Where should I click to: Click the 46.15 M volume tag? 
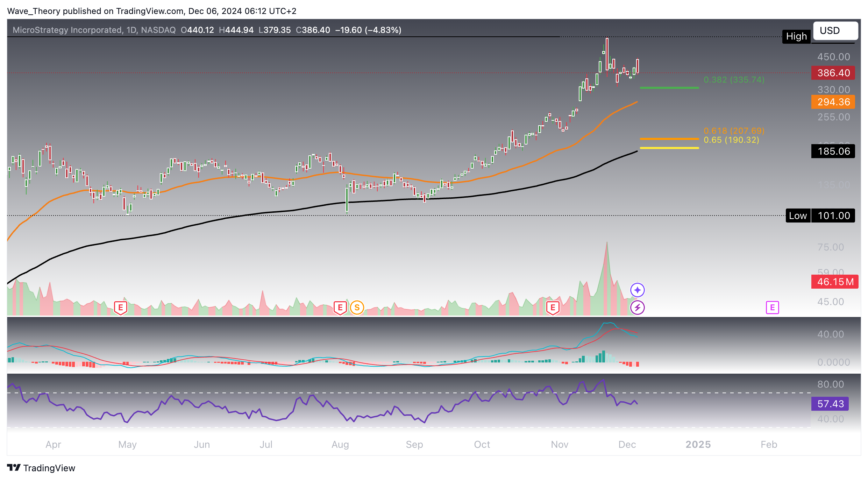pos(835,282)
